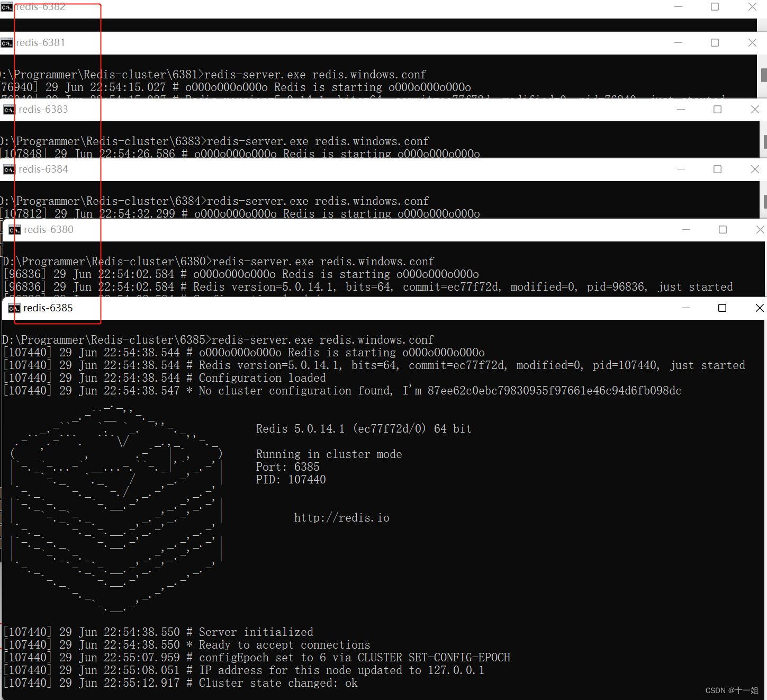Click the redis-6383 window scrollbar thumb
Image resolution: width=767 pixels, height=700 pixels.
765,141
